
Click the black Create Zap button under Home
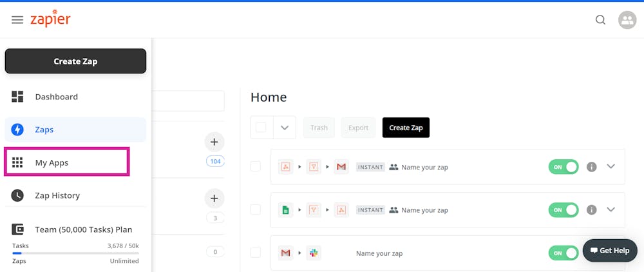[x=406, y=128]
